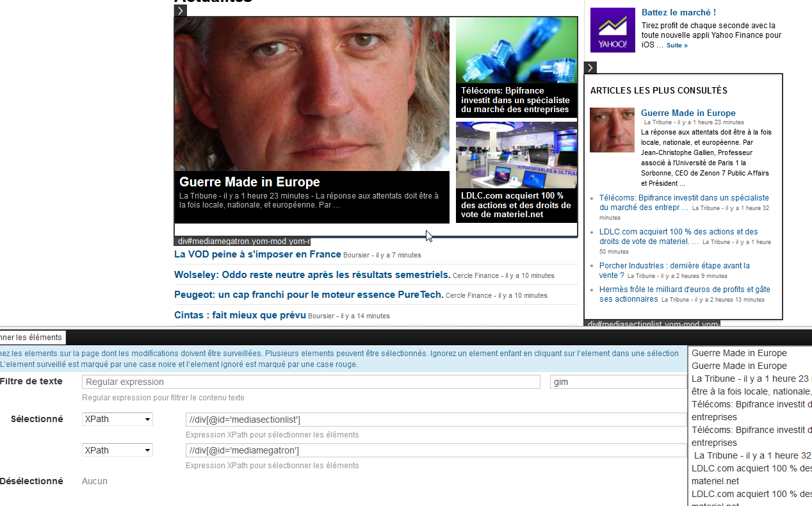Screen dimensions: 812x506
Task: Click the chevron icon above the mediamegatron block
Action: coord(181,10)
